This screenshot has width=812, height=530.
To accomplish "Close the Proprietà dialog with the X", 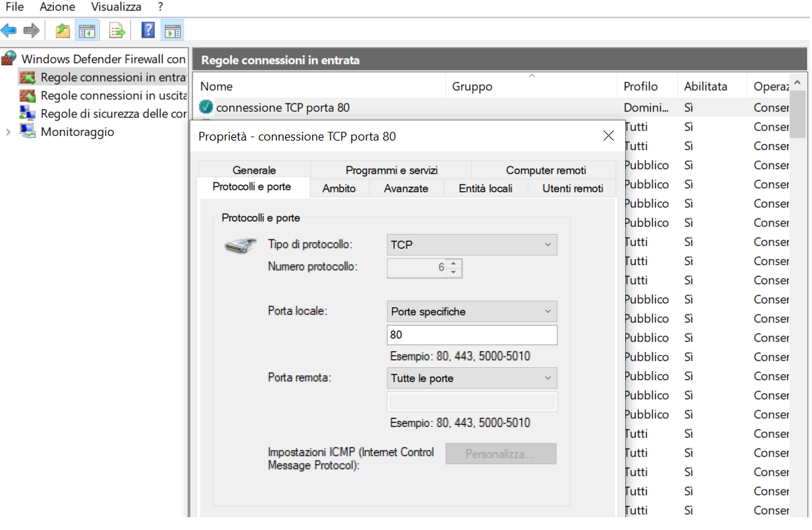I will click(x=608, y=136).
